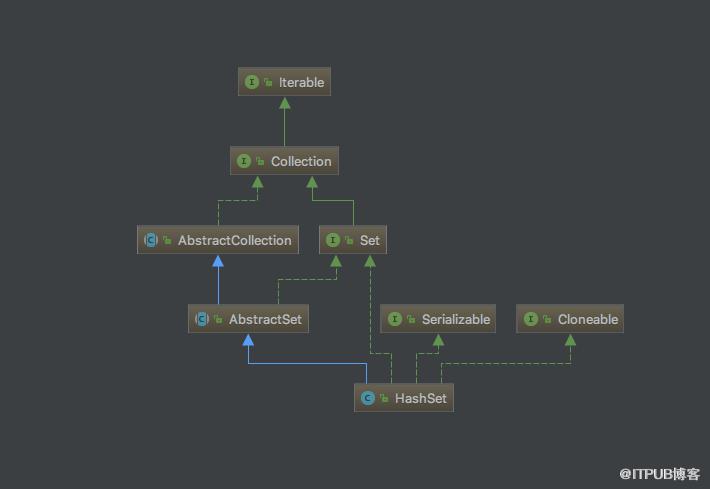The image size is (710, 489).
Task: Click the Cloneable interface 'I' icon
Action: pos(531,319)
